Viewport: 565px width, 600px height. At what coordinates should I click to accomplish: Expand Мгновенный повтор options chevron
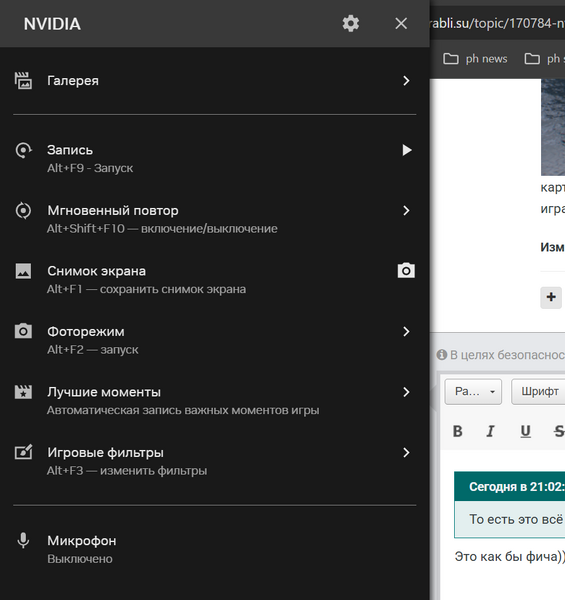[x=406, y=210]
